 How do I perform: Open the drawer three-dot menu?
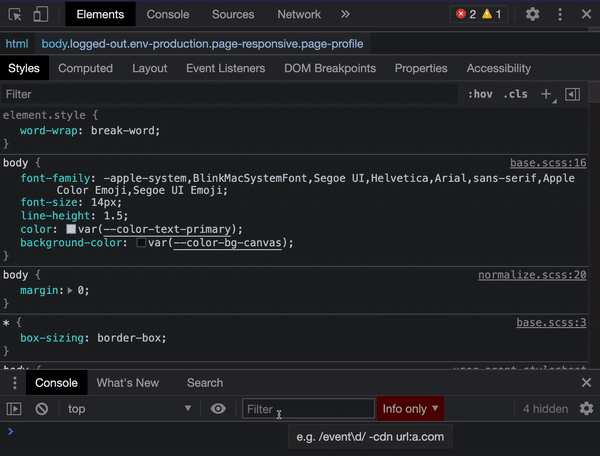pos(15,383)
